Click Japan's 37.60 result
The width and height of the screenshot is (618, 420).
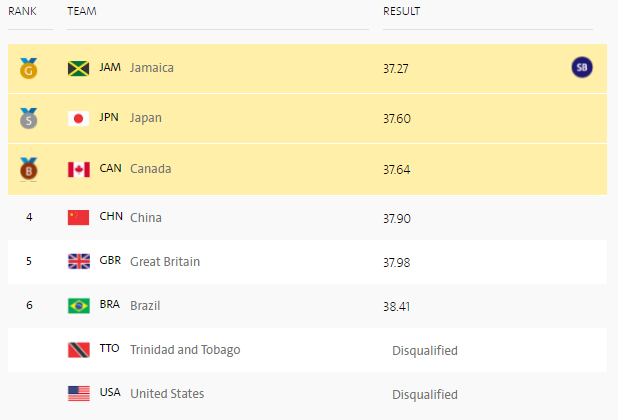click(397, 119)
